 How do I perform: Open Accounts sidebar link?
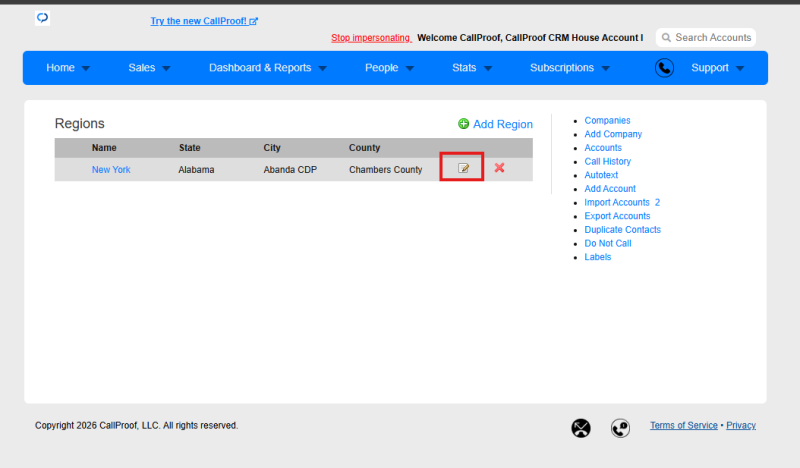(603, 147)
